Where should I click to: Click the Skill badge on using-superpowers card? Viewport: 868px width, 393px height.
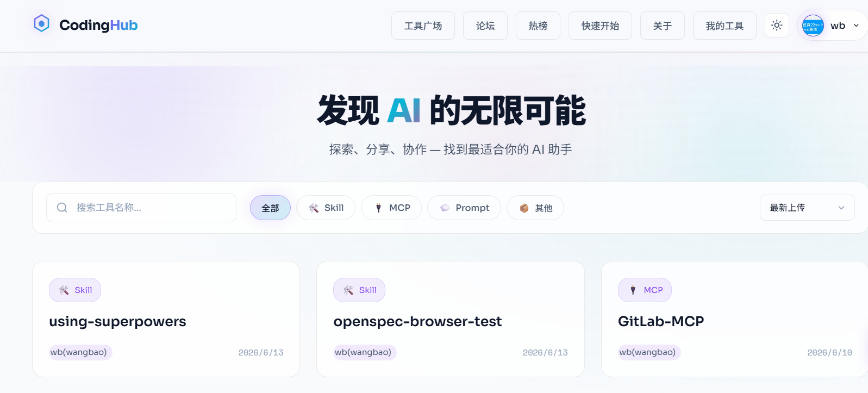[x=75, y=290]
